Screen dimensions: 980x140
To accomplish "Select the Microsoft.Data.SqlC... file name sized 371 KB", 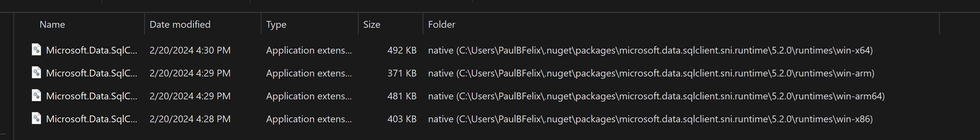I will (91, 73).
